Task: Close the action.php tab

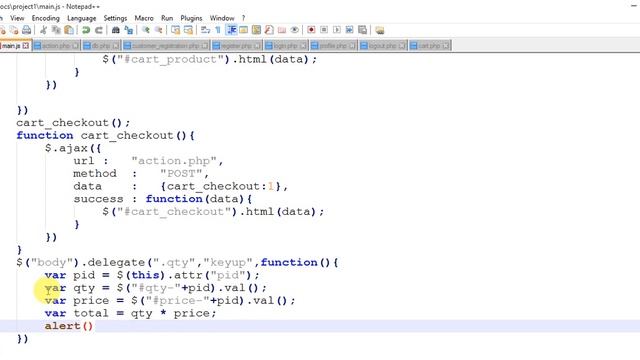Action: [76, 46]
